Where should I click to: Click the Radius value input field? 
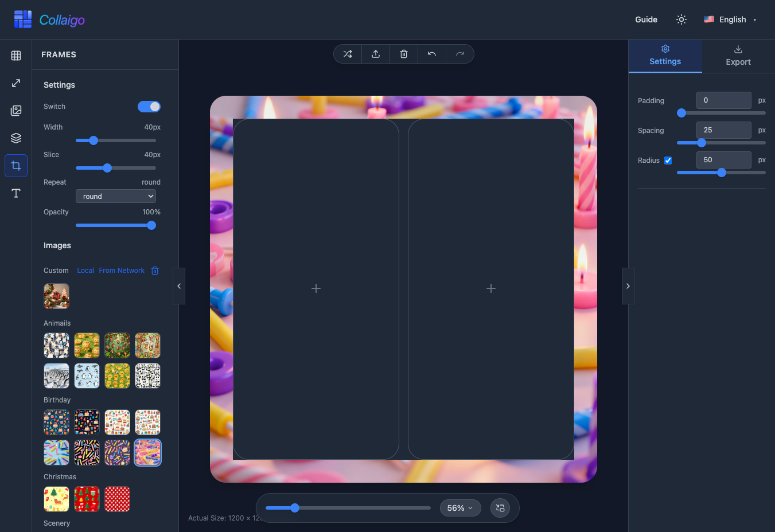(x=724, y=160)
